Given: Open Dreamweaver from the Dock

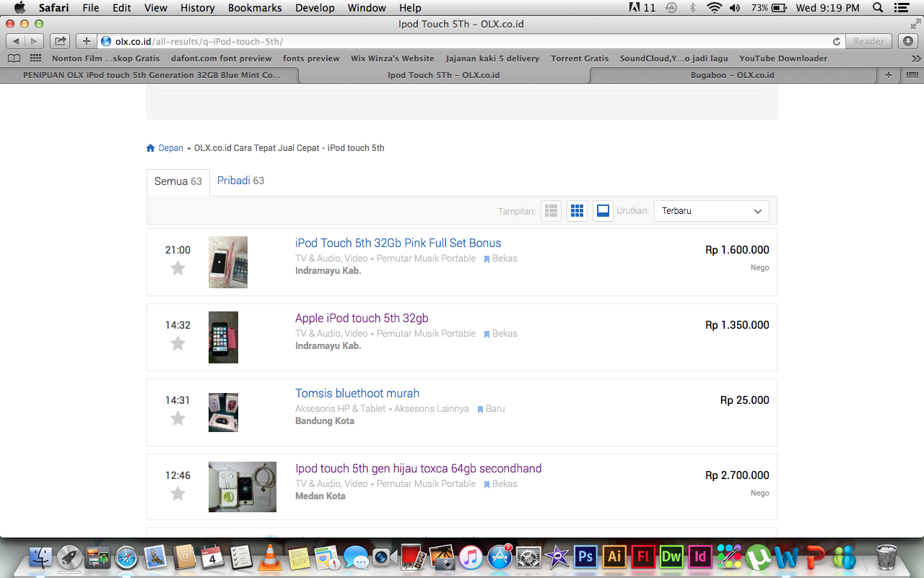Looking at the screenshot, I should 671,557.
